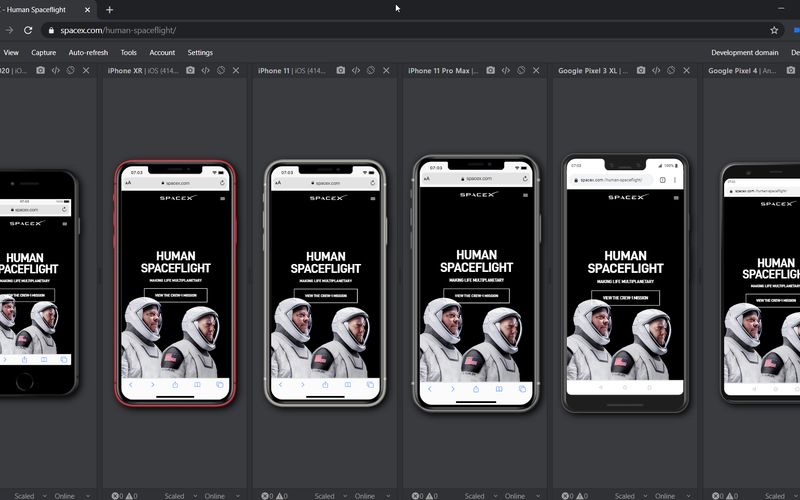Image resolution: width=800 pixels, height=500 pixels.
Task: Open hamburger menu in Pixel 3 XL preview
Action: pyautogui.click(x=676, y=197)
